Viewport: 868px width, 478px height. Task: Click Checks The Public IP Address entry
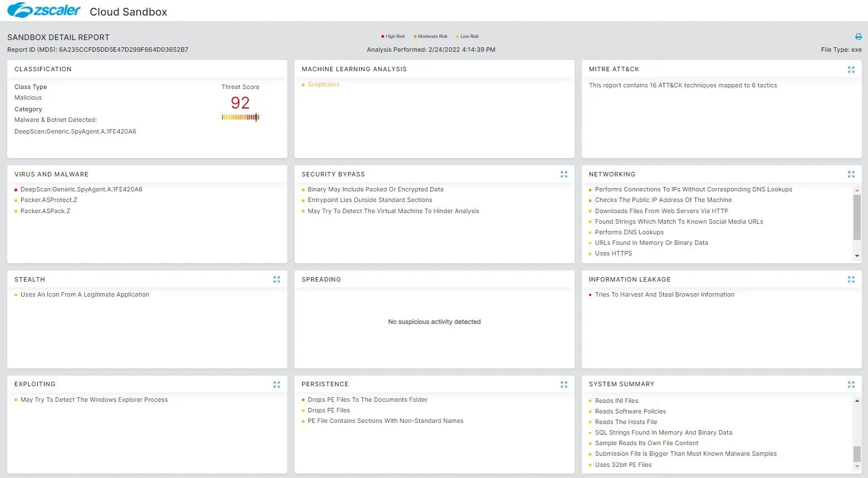(664, 200)
